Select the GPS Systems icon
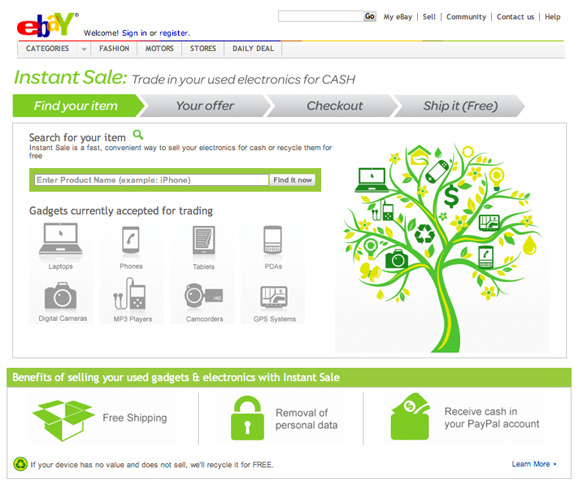 point(274,297)
